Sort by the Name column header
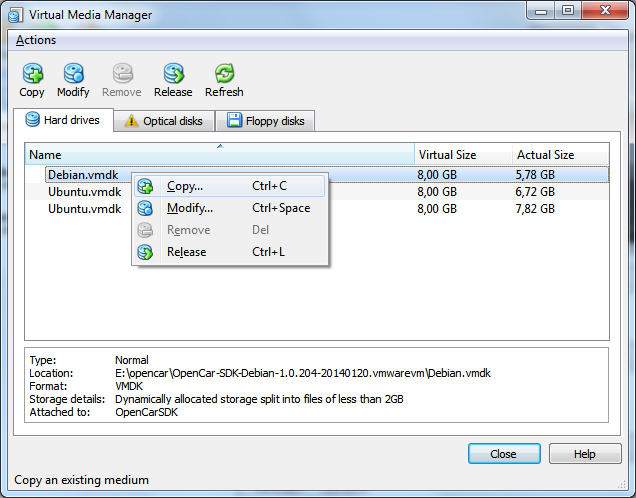 pyautogui.click(x=220, y=155)
